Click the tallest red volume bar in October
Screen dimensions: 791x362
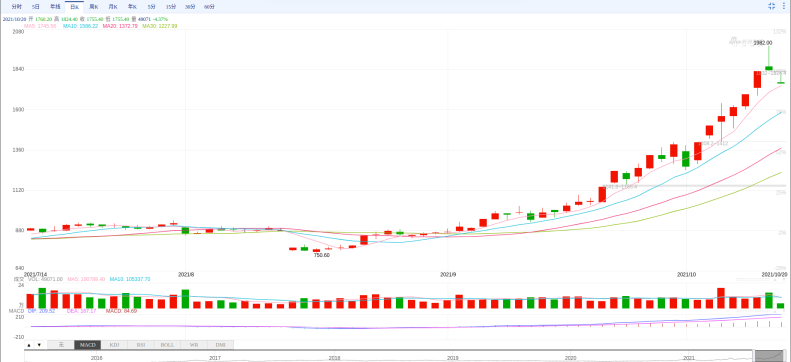coord(721,298)
